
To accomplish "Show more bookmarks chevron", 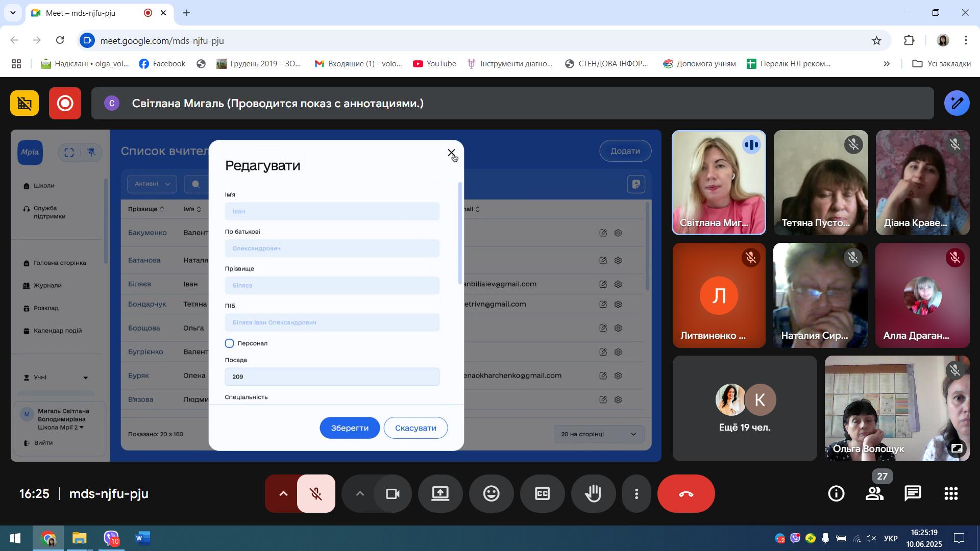I will [887, 64].
